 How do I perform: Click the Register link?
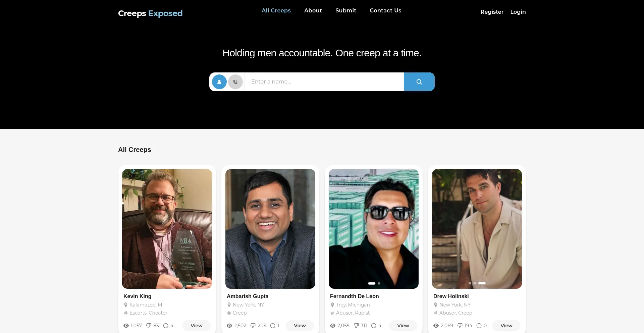(492, 12)
